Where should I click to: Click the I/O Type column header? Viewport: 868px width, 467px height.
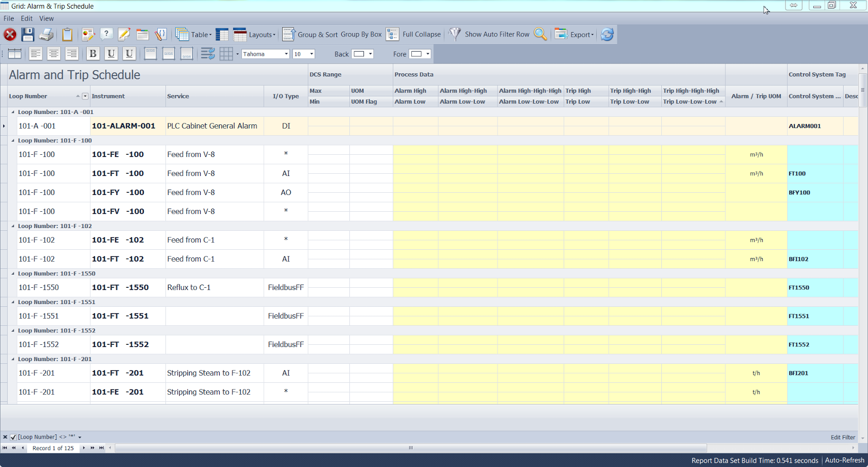pyautogui.click(x=285, y=96)
